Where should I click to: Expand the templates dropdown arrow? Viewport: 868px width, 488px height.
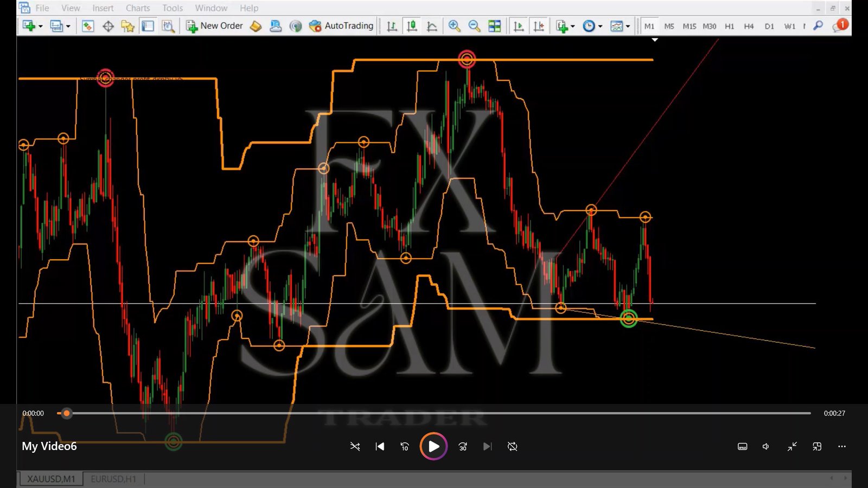pyautogui.click(x=628, y=27)
